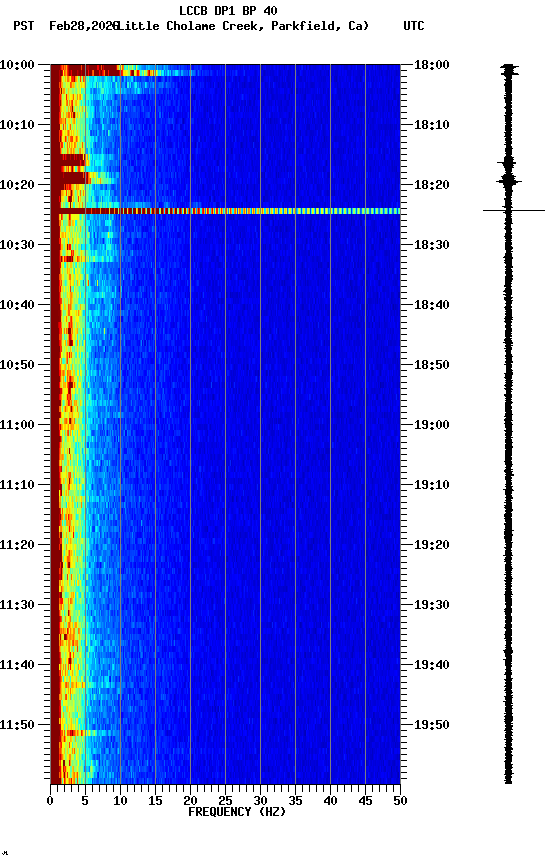552x864 pixels.
Task: Click the '10:30' PST time label
Action: pyautogui.click(x=17, y=245)
